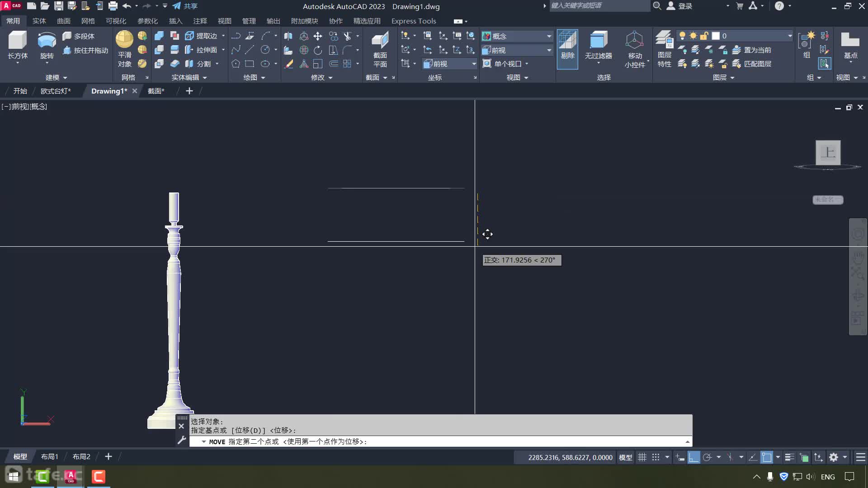Click the 3D Mirror tool icon

coord(288,36)
